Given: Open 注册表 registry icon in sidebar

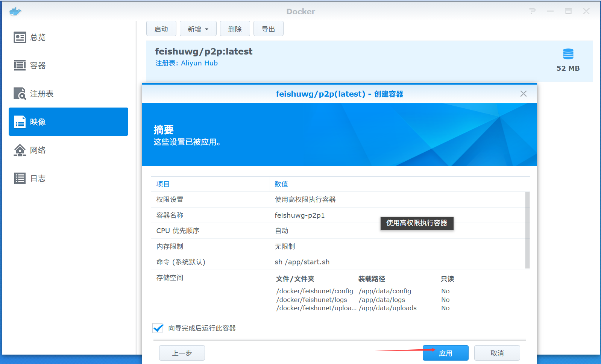Looking at the screenshot, I should click(20, 94).
